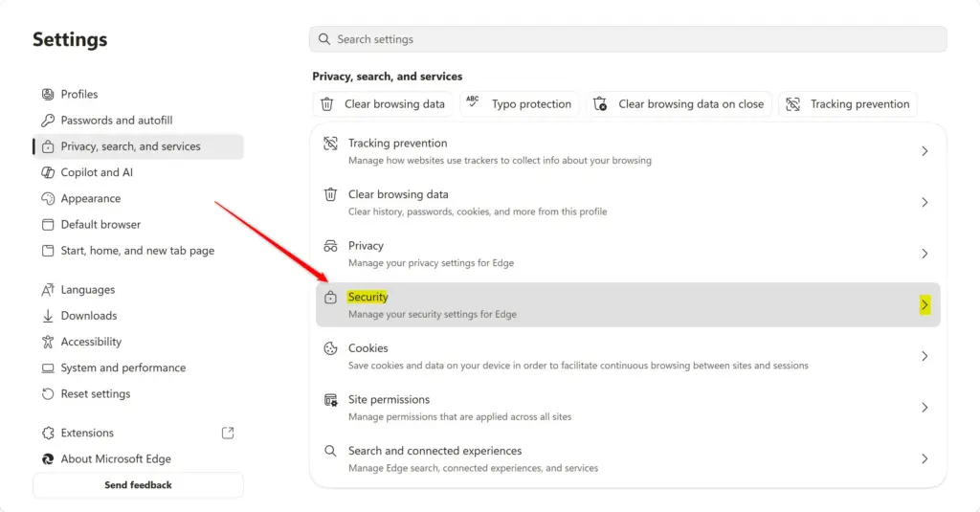This screenshot has height=512, width=980.
Task: Click the lock icon beside Privacy, search, and services
Action: coord(48,146)
